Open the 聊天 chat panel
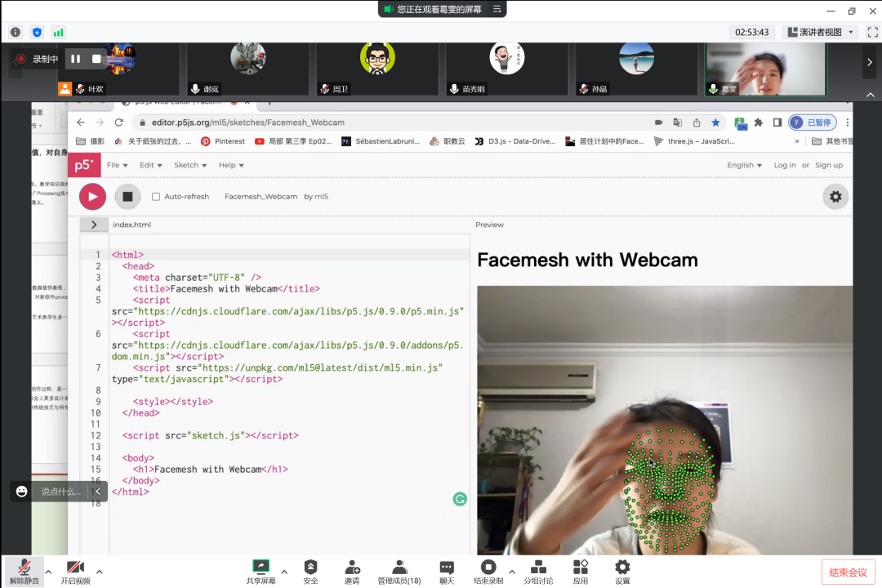The width and height of the screenshot is (882, 588). pyautogui.click(x=447, y=568)
